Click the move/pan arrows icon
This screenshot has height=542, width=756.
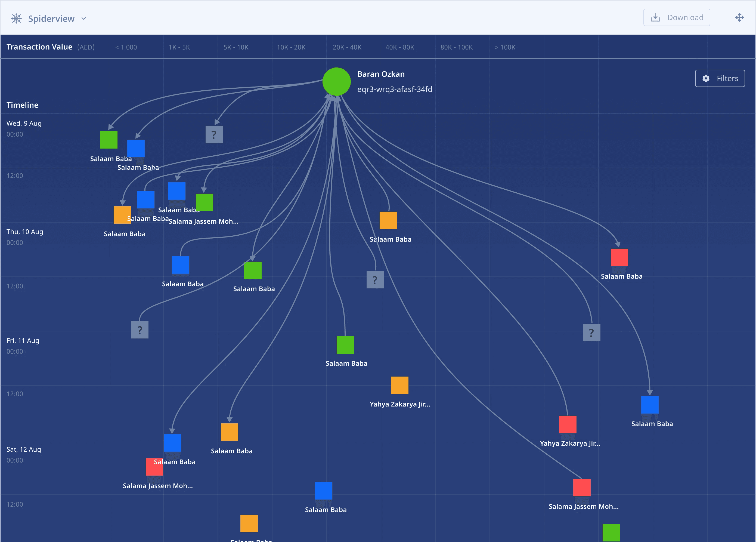(x=739, y=18)
